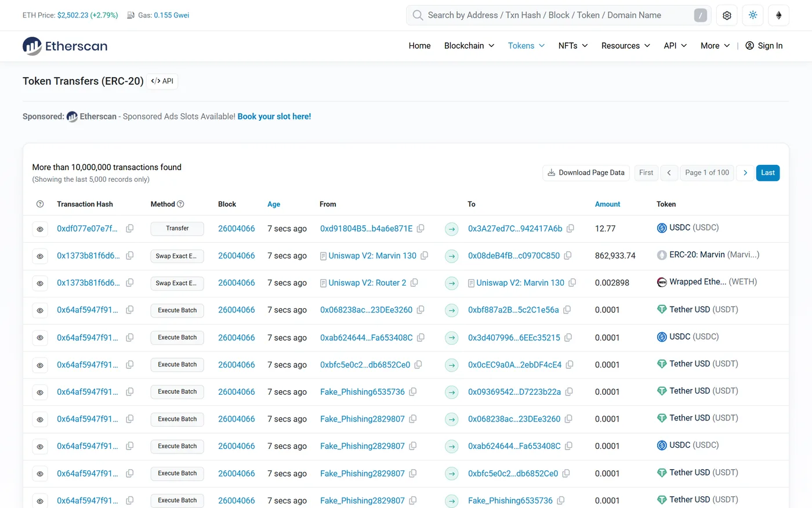Click the USDC token icon in the 12.77 row
Viewport: 812px width, 508px height.
[662, 228]
